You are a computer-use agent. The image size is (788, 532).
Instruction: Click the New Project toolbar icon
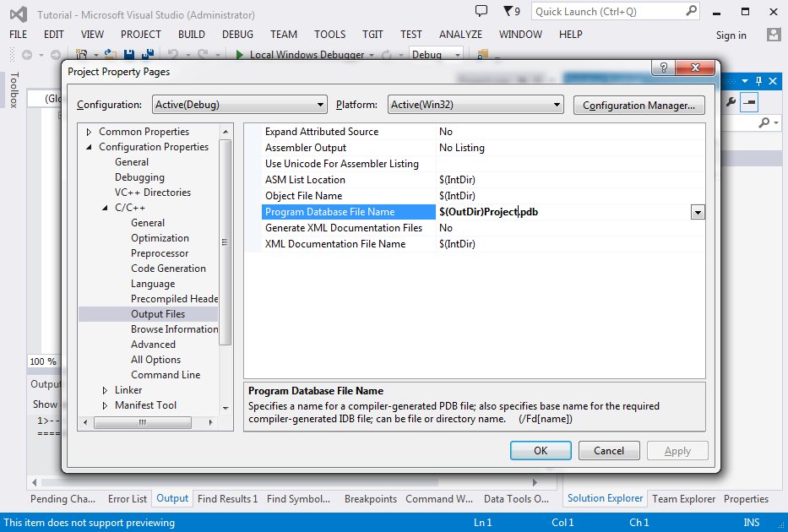(81, 54)
